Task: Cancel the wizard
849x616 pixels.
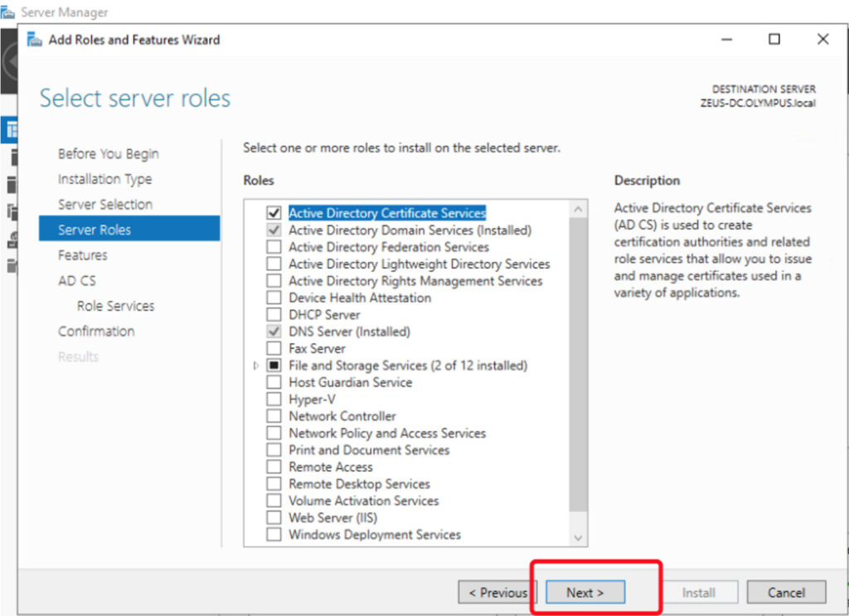Action: click(x=785, y=593)
